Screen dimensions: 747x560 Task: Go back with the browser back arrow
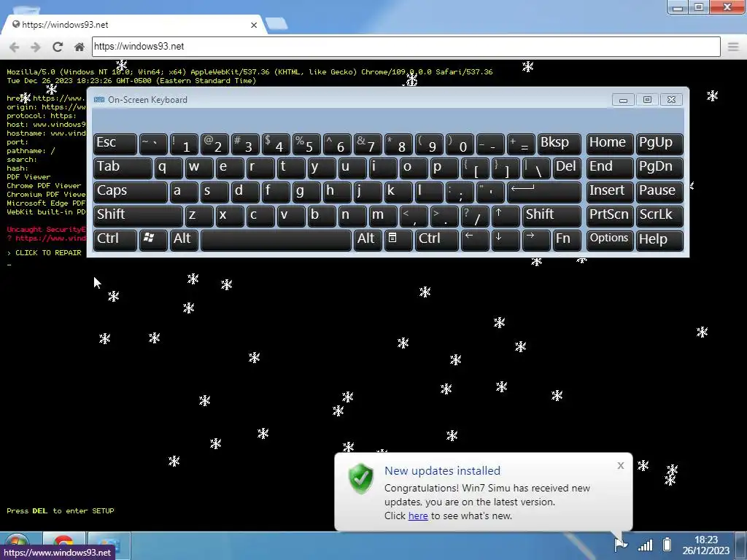tap(15, 47)
